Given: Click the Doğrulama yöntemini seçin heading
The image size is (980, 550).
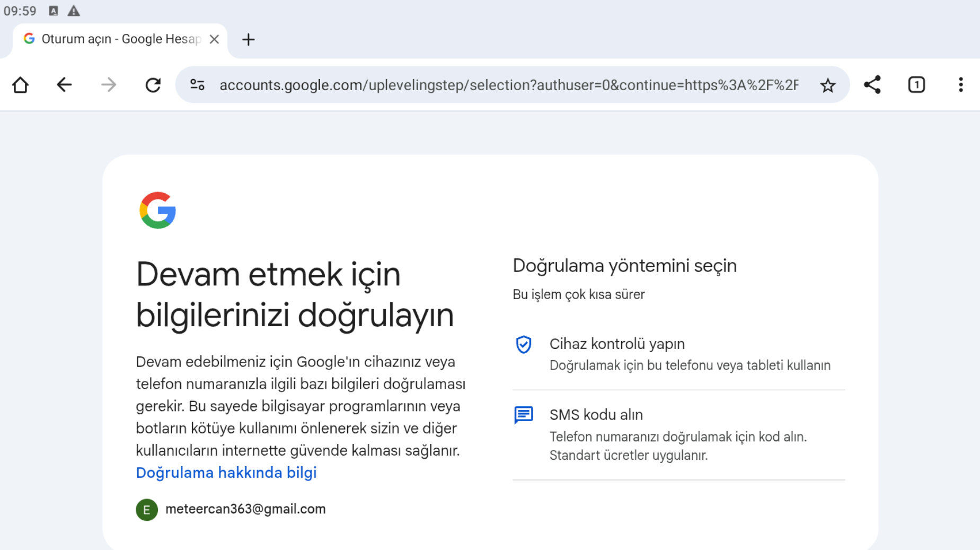Looking at the screenshot, I should click(625, 266).
